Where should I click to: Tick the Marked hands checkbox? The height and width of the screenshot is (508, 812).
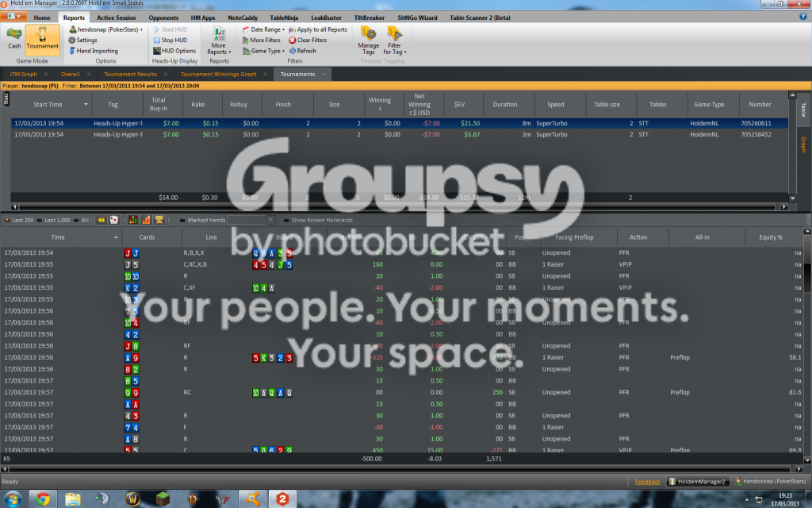[182, 221]
